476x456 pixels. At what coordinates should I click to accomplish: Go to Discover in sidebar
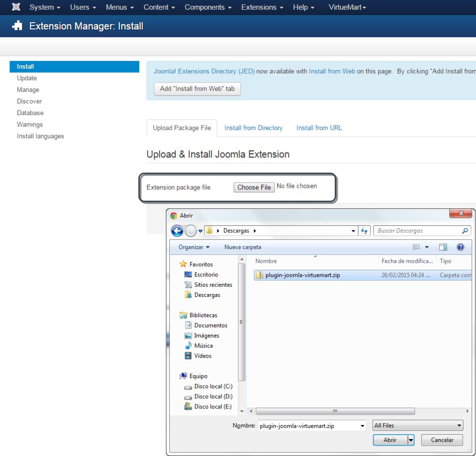[x=29, y=101]
